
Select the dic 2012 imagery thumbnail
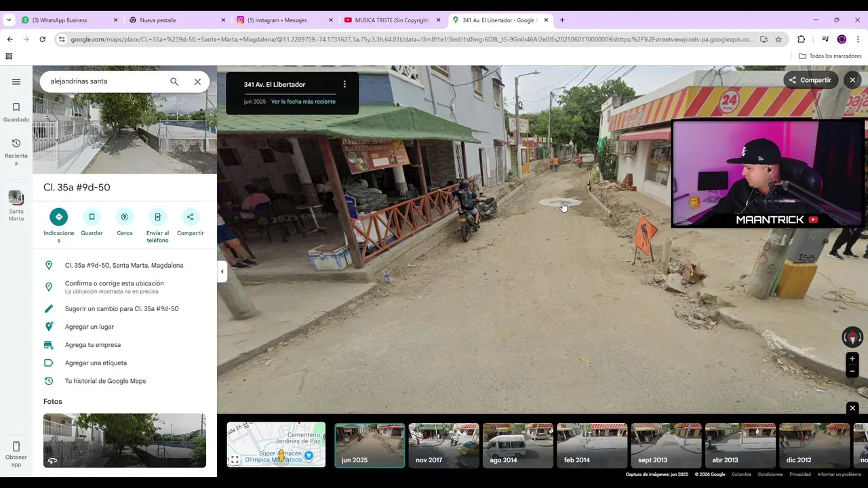coord(814,445)
